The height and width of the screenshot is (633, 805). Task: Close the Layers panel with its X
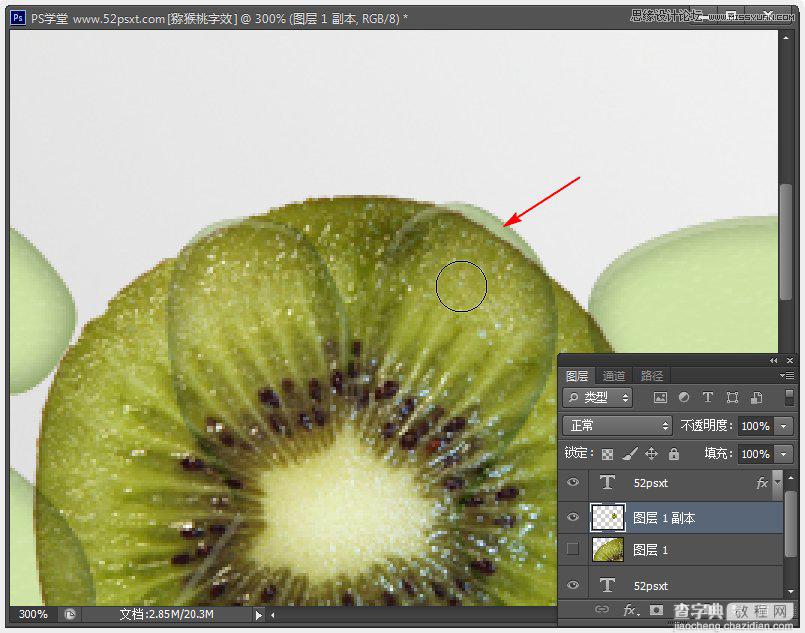(790, 360)
